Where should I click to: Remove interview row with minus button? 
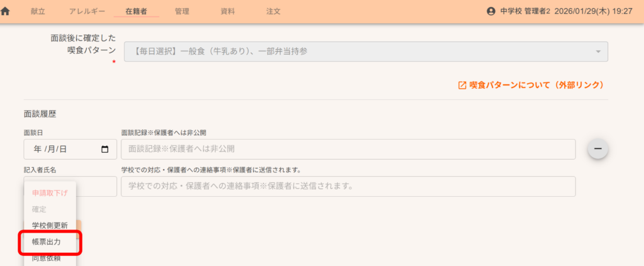click(597, 148)
